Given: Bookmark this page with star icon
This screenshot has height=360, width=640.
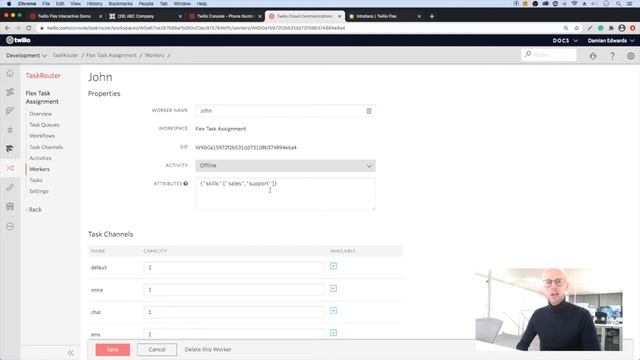Looking at the screenshot, I should point(577,28).
